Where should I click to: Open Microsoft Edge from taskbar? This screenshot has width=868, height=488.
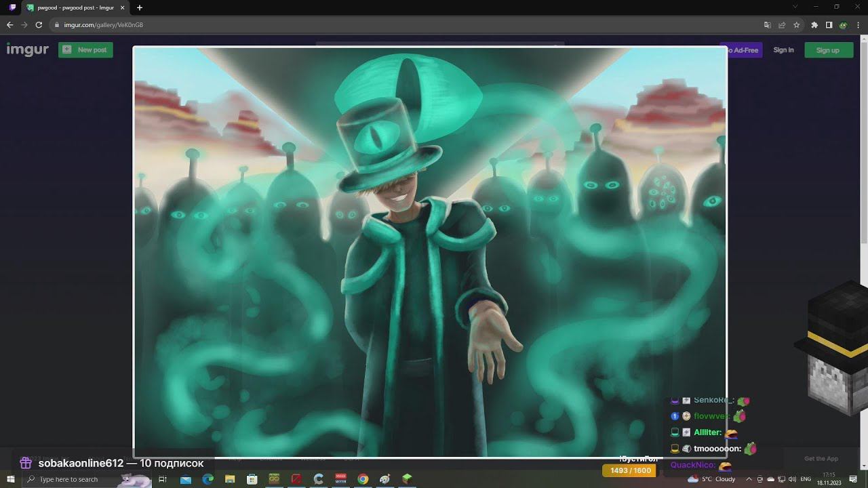[x=208, y=479]
